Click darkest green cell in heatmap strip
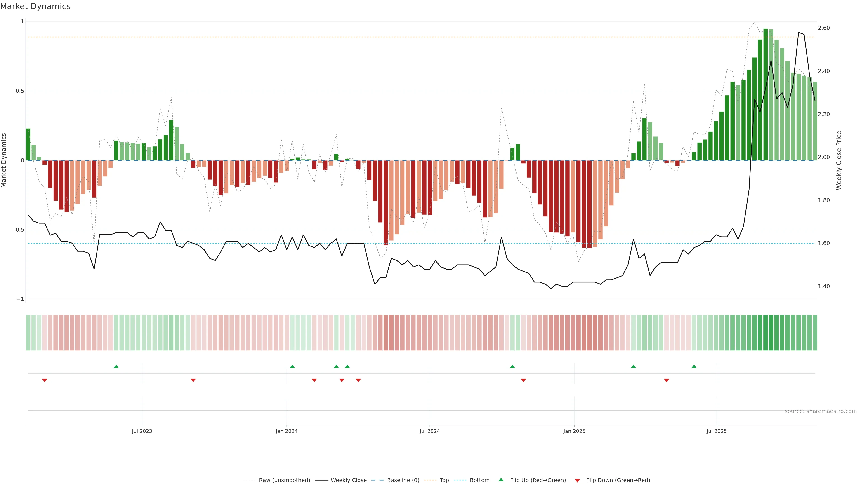 click(x=766, y=332)
